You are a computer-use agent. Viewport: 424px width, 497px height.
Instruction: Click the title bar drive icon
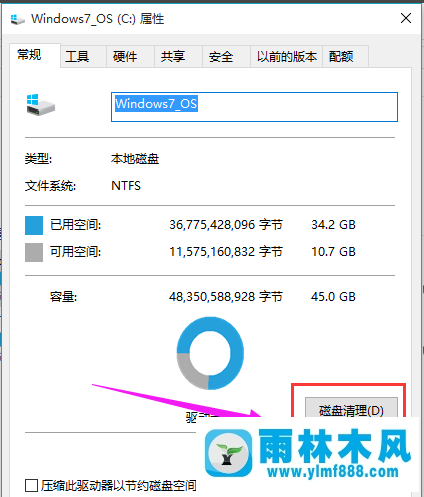[17, 19]
